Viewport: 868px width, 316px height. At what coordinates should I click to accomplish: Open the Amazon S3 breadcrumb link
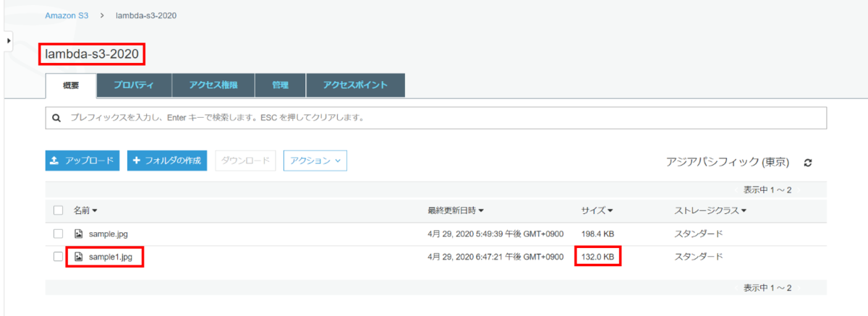[67, 15]
